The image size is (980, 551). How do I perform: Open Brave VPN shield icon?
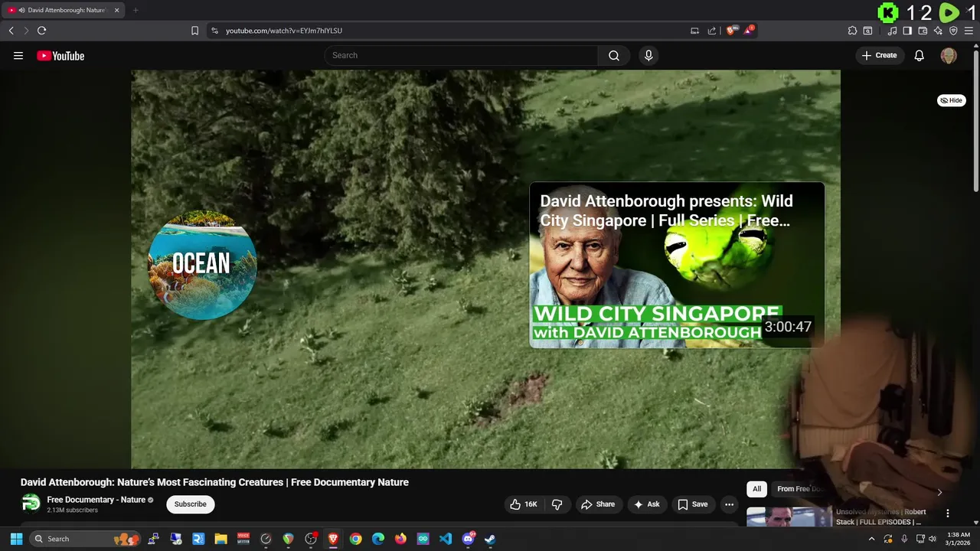(x=953, y=31)
